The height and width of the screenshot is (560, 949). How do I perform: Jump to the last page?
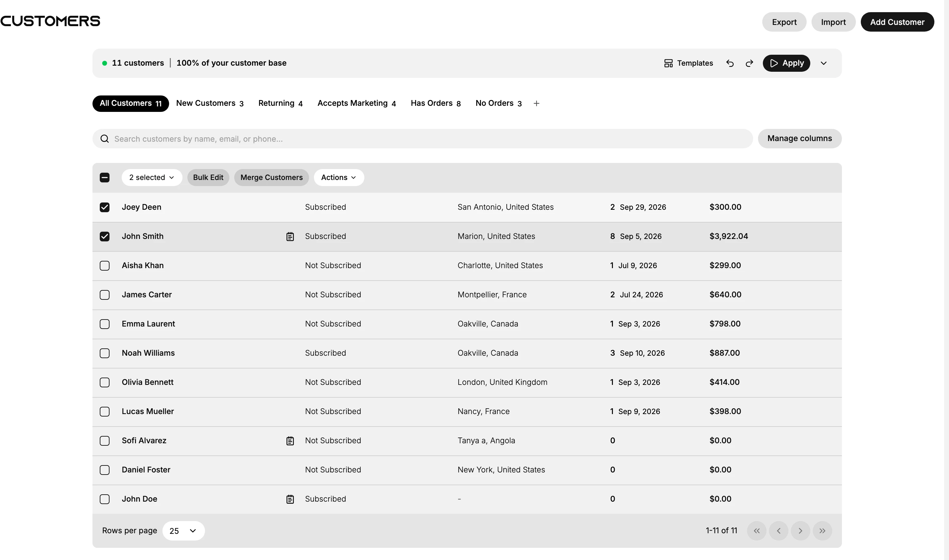[x=822, y=531]
